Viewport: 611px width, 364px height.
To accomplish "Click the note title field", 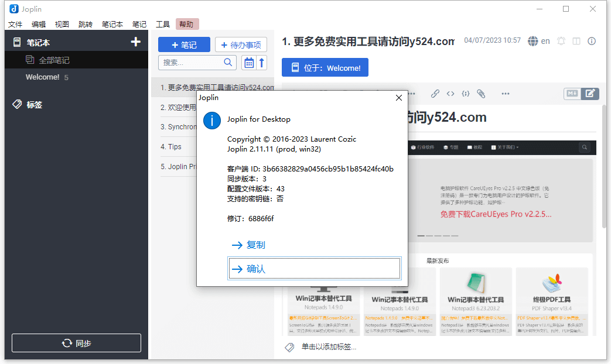I will pos(368,42).
